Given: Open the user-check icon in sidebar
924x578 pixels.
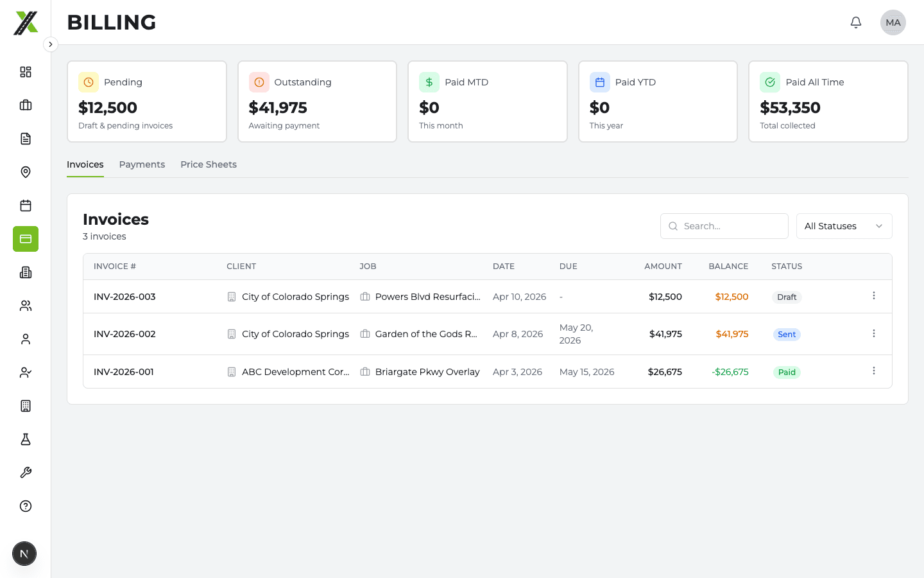Looking at the screenshot, I should 26,372.
